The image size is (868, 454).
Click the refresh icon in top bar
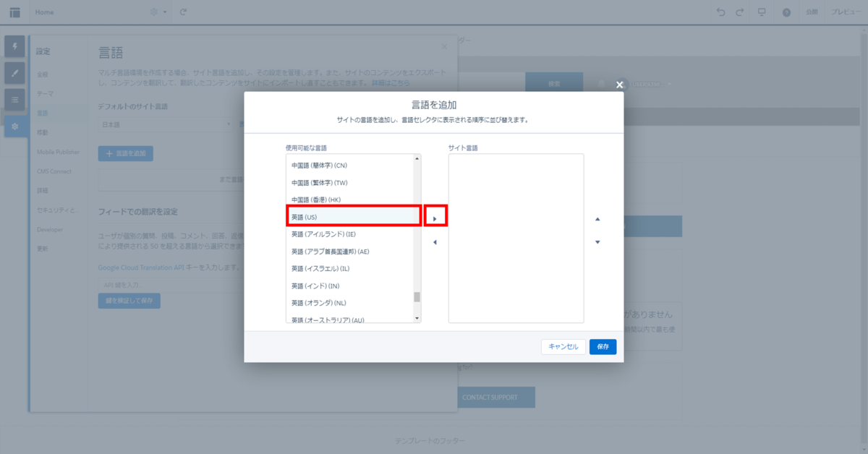tap(183, 12)
